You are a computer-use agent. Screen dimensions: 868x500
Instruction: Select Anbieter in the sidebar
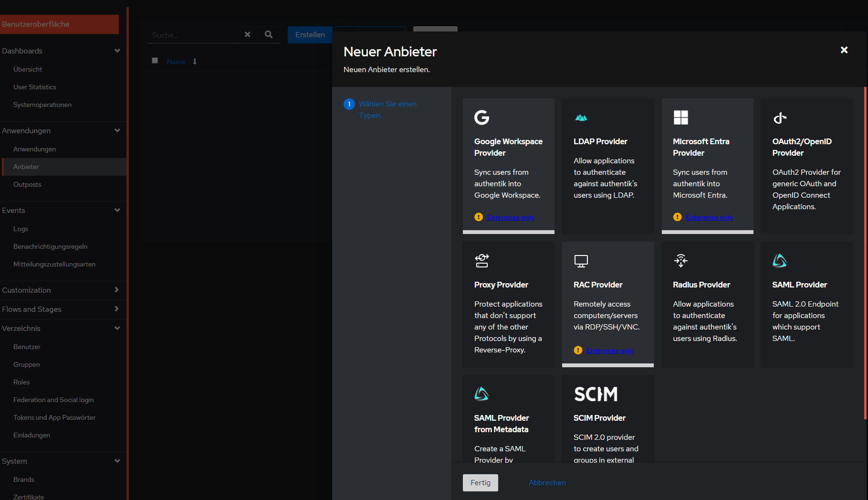click(63, 167)
